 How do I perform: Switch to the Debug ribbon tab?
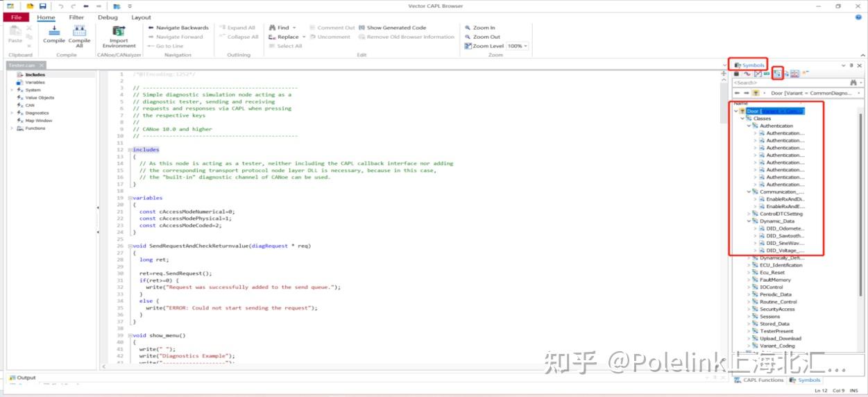pos(108,17)
